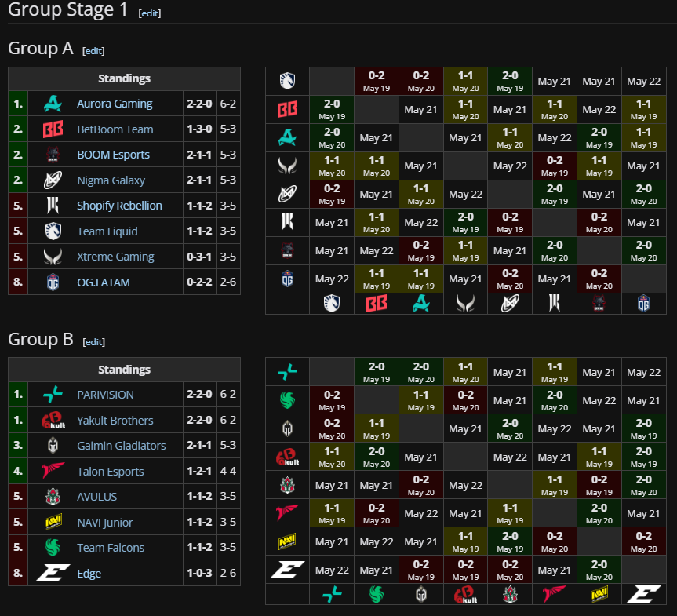Click Aurora's row-header logo in Group A crosstable
677x616 pixels.
click(x=288, y=138)
